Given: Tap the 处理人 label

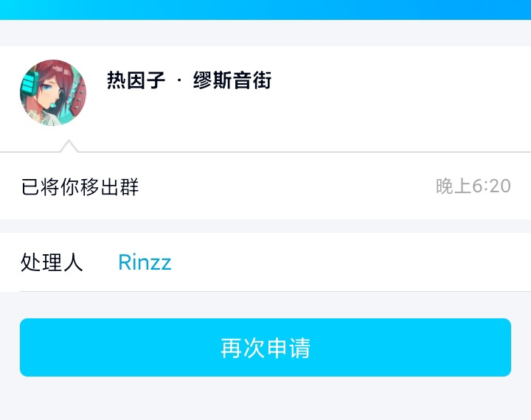Looking at the screenshot, I should point(52,262).
